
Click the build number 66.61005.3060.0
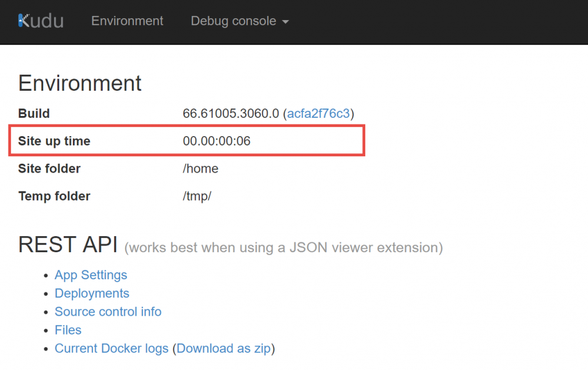231,113
